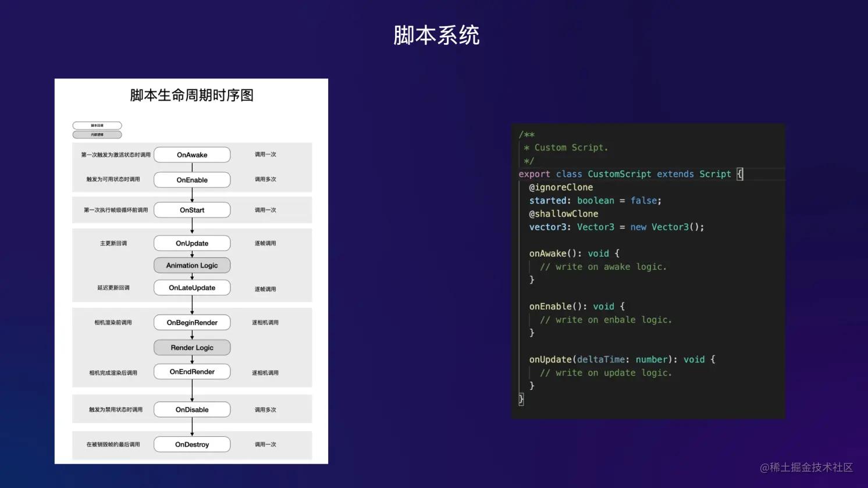Click 'extends' in the class declaration

[675, 174]
